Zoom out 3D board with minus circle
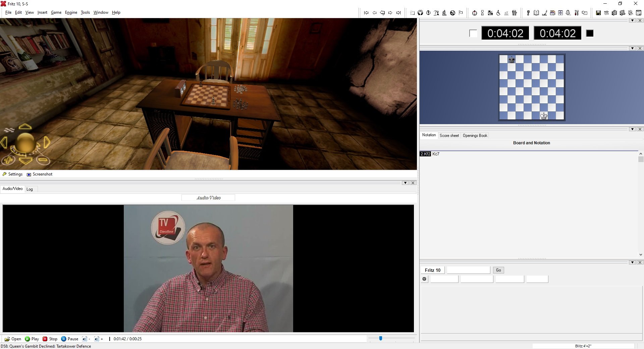This screenshot has width=644, height=349. [x=43, y=160]
